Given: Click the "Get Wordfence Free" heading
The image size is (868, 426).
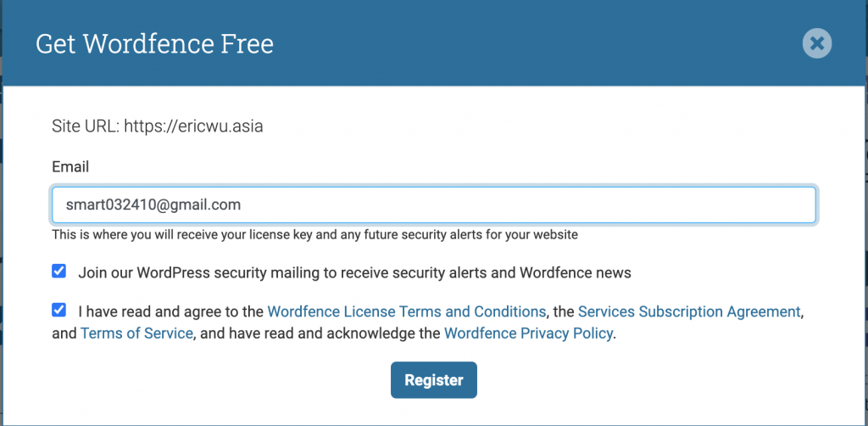Looking at the screenshot, I should click(x=154, y=44).
